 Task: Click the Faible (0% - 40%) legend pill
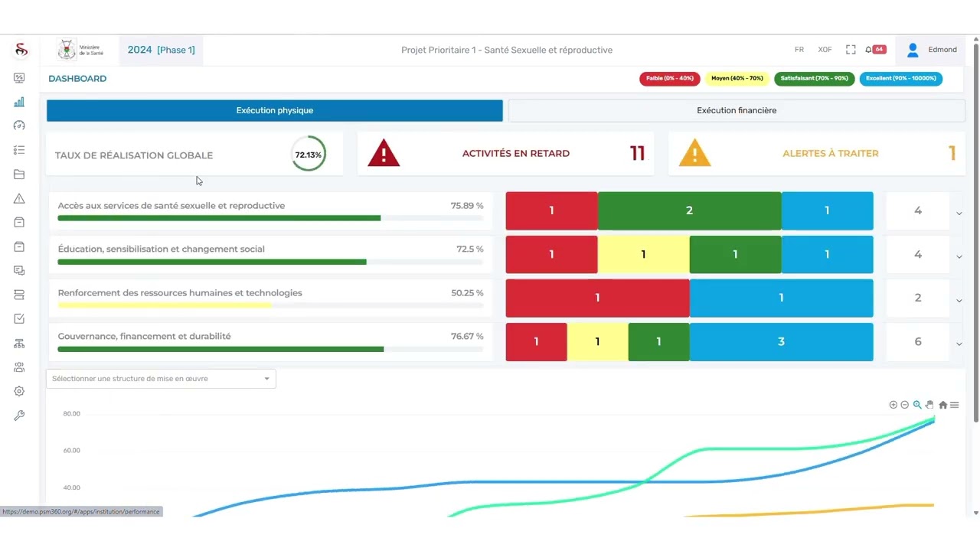click(670, 78)
